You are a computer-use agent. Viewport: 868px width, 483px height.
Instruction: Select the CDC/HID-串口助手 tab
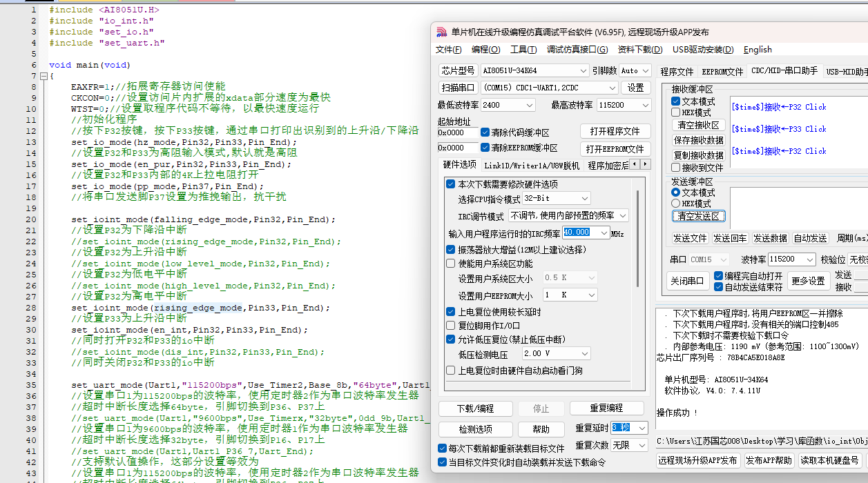click(x=784, y=71)
